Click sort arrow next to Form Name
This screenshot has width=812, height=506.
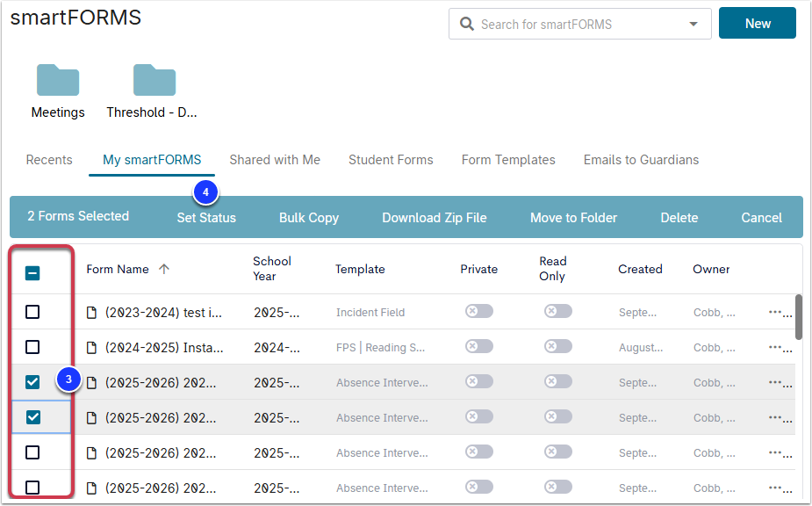pos(163,269)
